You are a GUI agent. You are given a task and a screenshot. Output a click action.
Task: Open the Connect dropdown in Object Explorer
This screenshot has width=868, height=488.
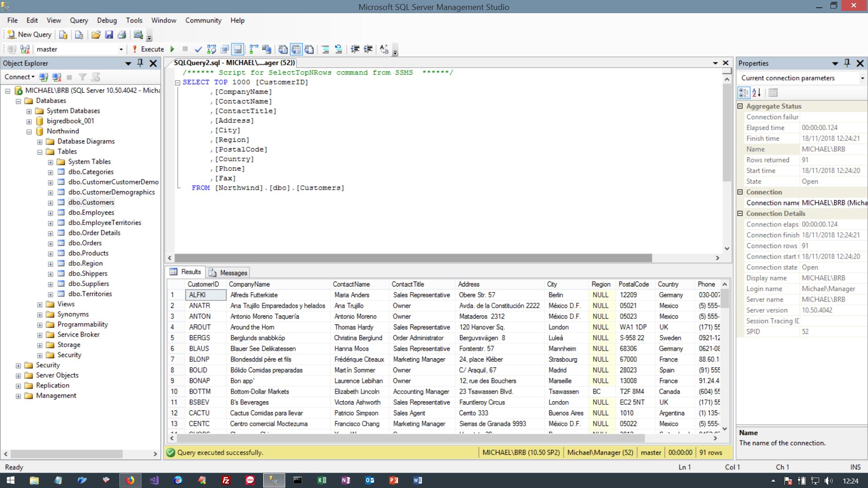tap(19, 77)
